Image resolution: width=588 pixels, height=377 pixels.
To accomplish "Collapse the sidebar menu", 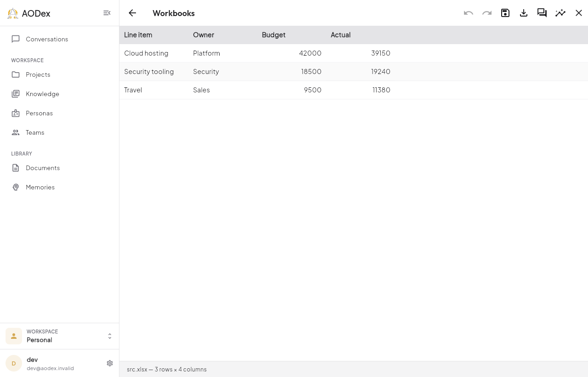I will 107,13.
